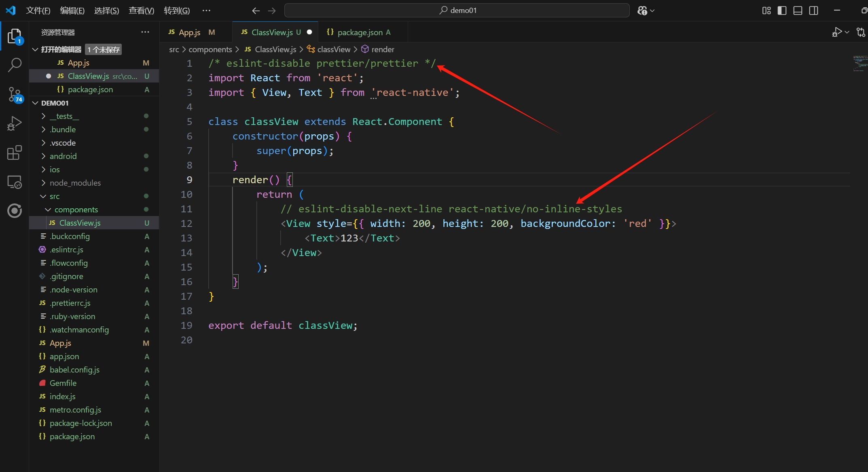Open the Explorer view in activity bar

tap(15, 36)
